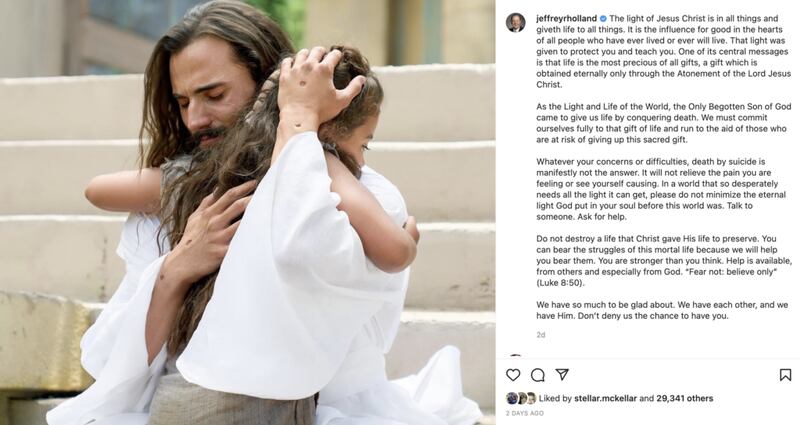Viewport: 800px width, 425px height.
Task: Click the paragraph starting 'As the Light and Life'
Action: tap(663, 123)
